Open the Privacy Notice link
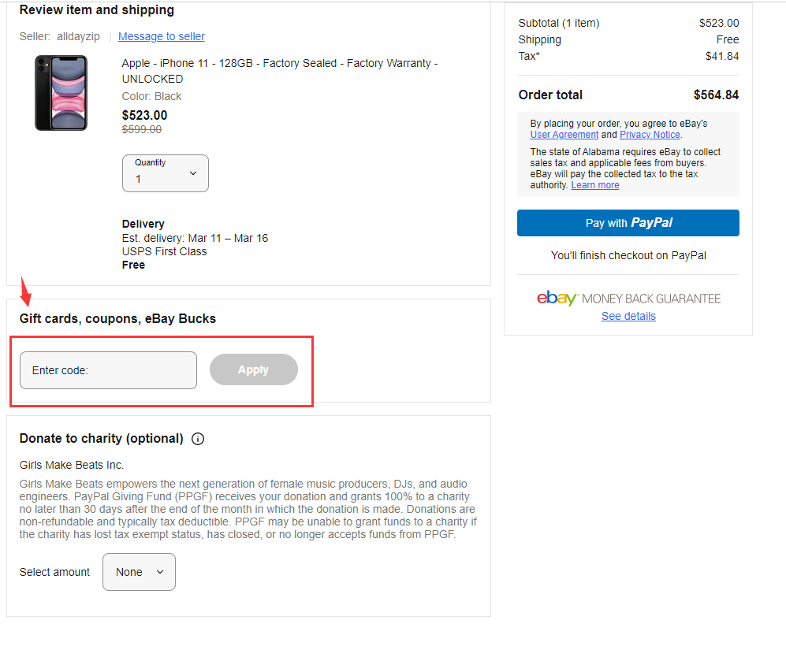 coord(650,135)
